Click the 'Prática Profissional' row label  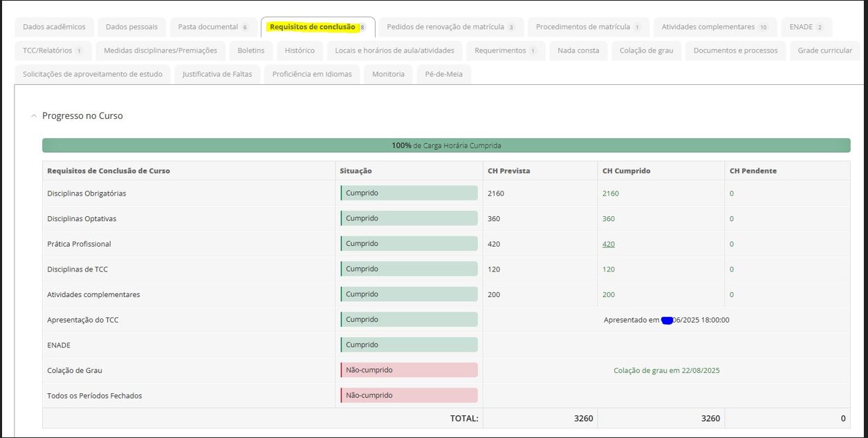(x=79, y=244)
